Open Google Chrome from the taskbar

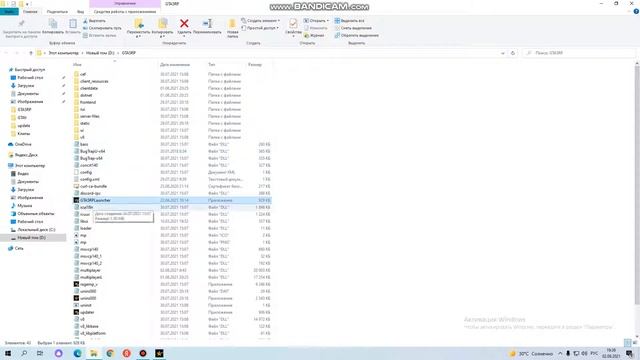(110, 353)
